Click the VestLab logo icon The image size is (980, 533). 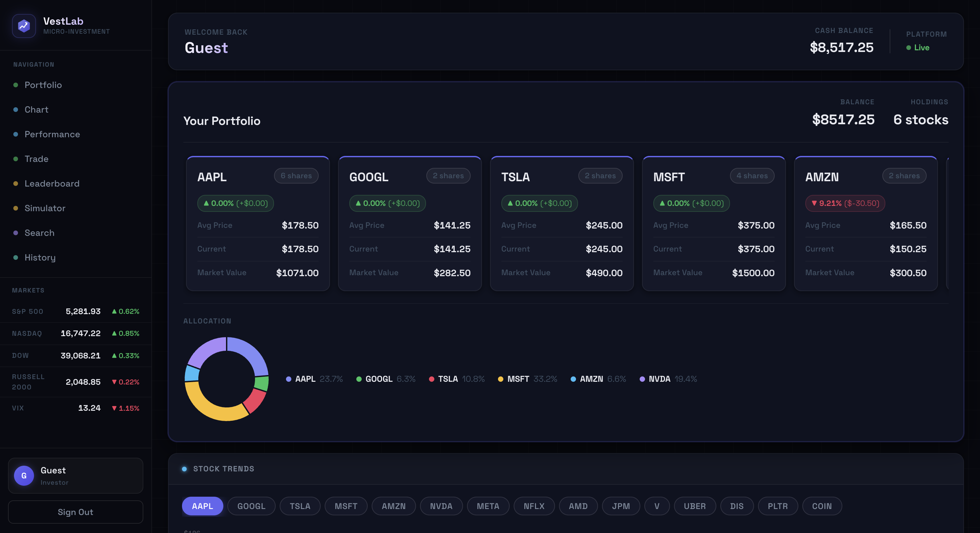click(x=24, y=25)
